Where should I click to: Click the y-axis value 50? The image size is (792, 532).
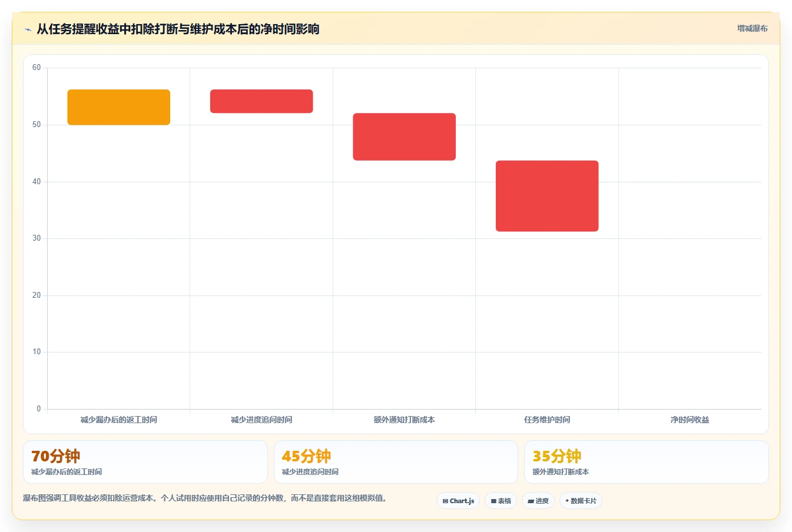(37, 125)
